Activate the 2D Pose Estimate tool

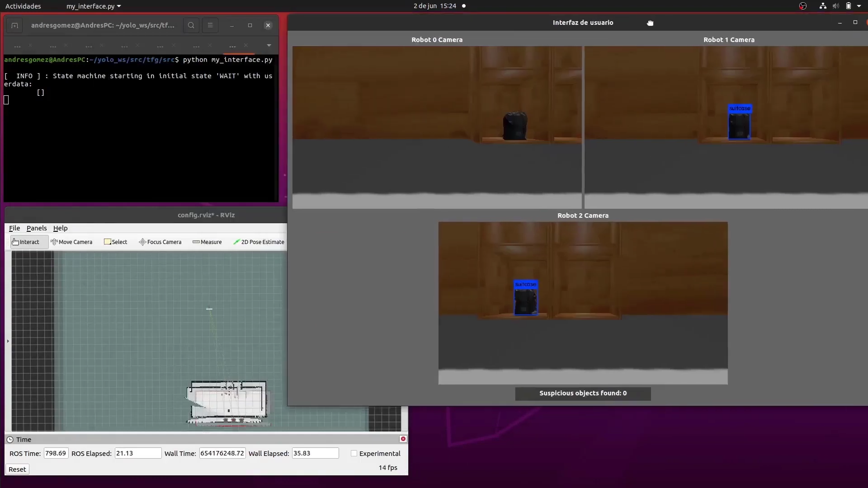point(259,242)
